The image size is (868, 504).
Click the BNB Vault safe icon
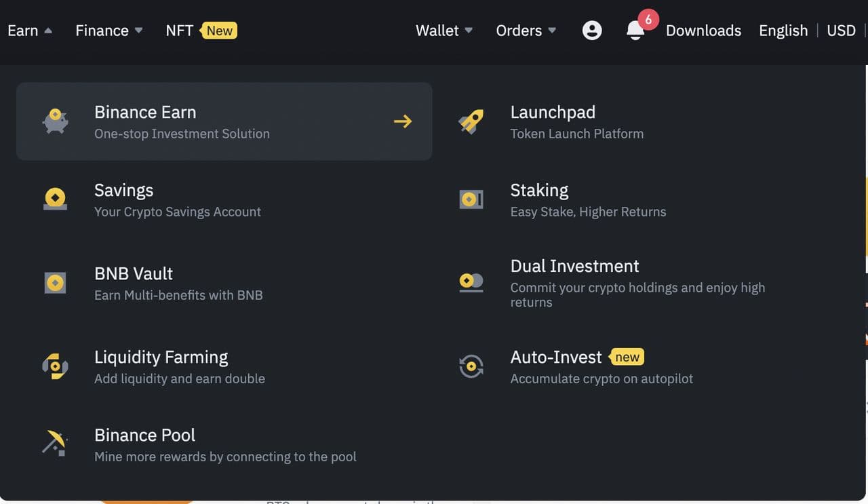point(55,282)
